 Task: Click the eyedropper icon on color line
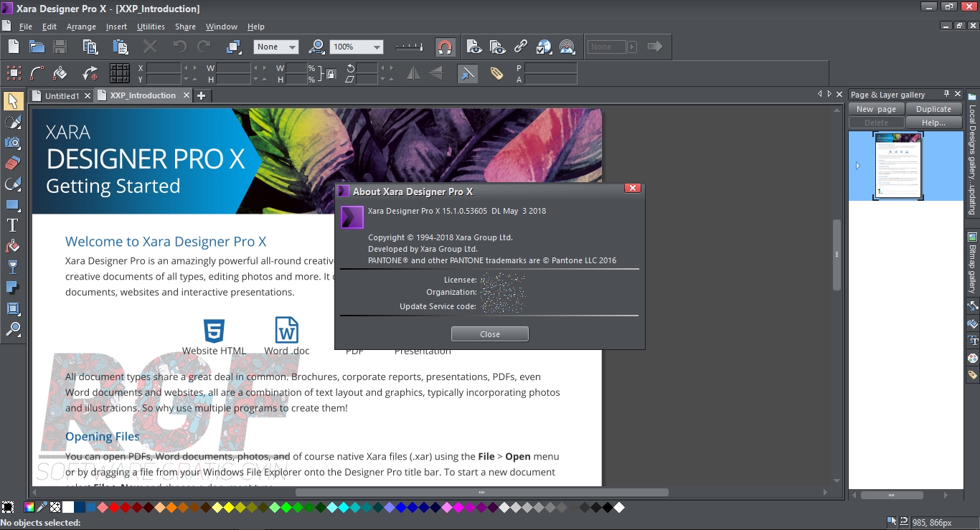[42, 507]
